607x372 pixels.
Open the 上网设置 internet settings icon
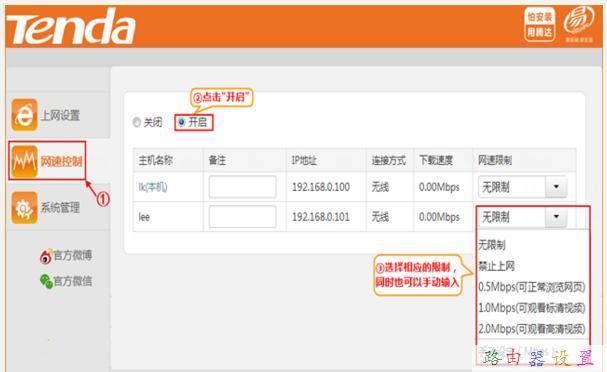click(24, 115)
